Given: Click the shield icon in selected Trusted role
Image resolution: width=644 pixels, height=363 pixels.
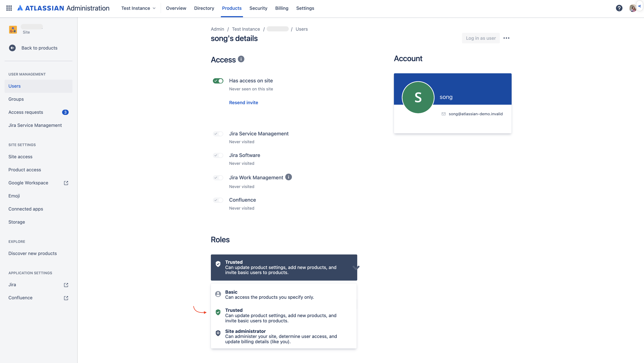Looking at the screenshot, I should [218, 264].
